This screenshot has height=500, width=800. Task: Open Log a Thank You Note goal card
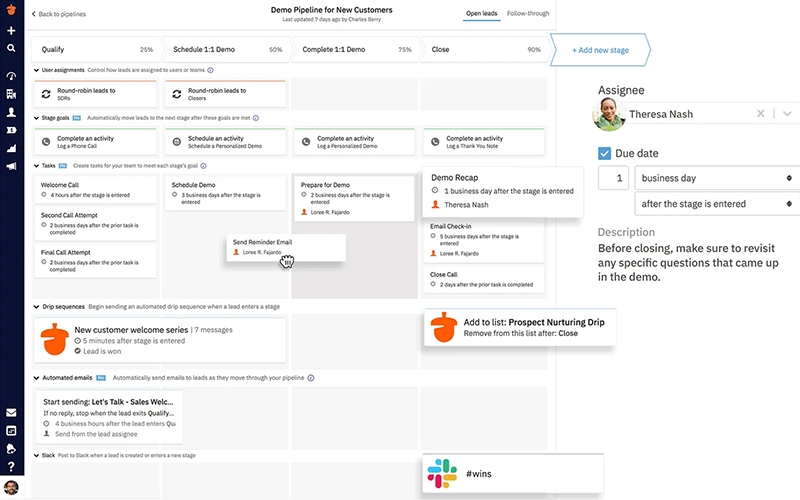click(484, 142)
